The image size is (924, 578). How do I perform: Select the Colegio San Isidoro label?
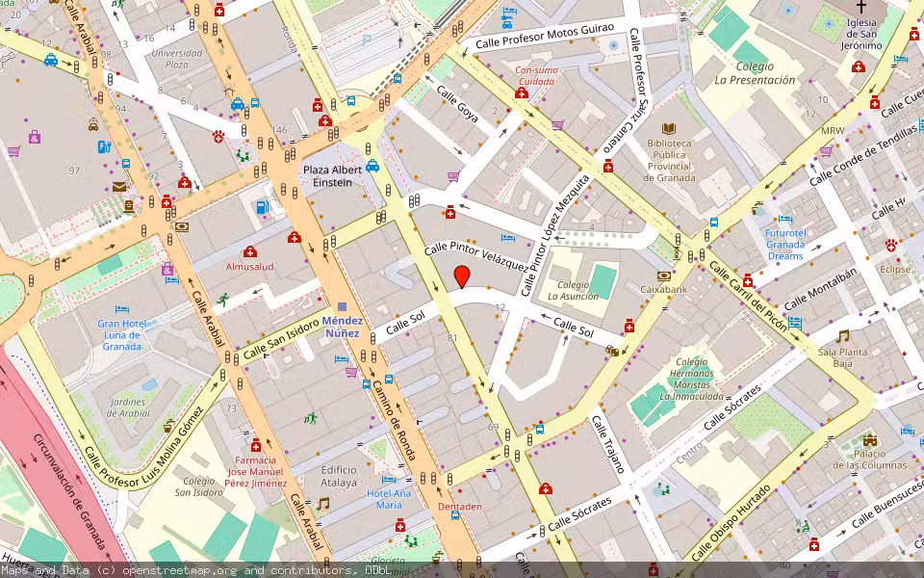199,486
